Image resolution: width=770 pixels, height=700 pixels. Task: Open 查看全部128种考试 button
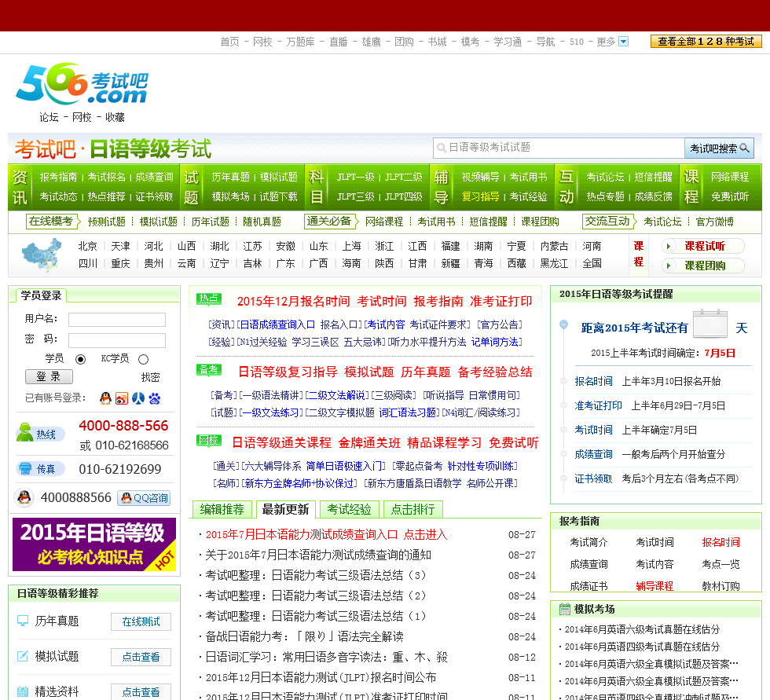pyautogui.click(x=706, y=42)
